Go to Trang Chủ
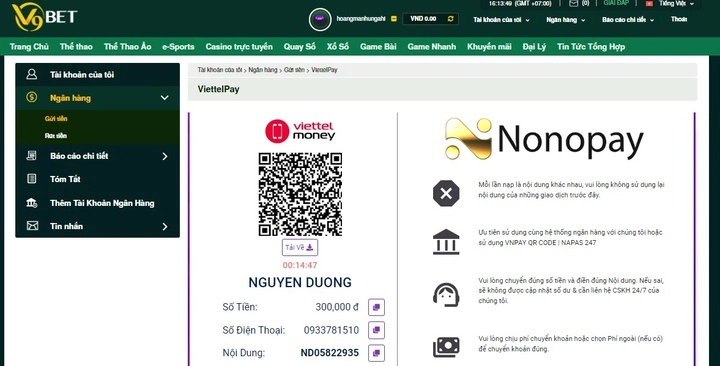The width and height of the screenshot is (720, 366). (x=29, y=46)
